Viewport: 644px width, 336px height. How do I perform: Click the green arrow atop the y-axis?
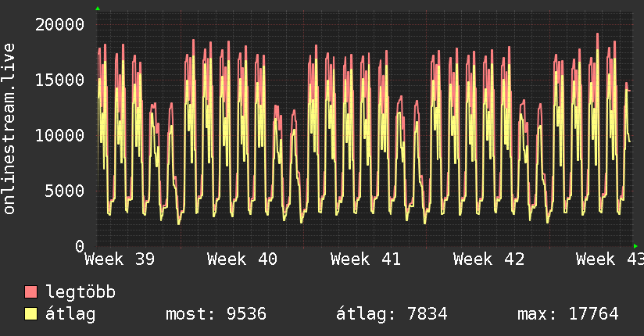(98, 9)
